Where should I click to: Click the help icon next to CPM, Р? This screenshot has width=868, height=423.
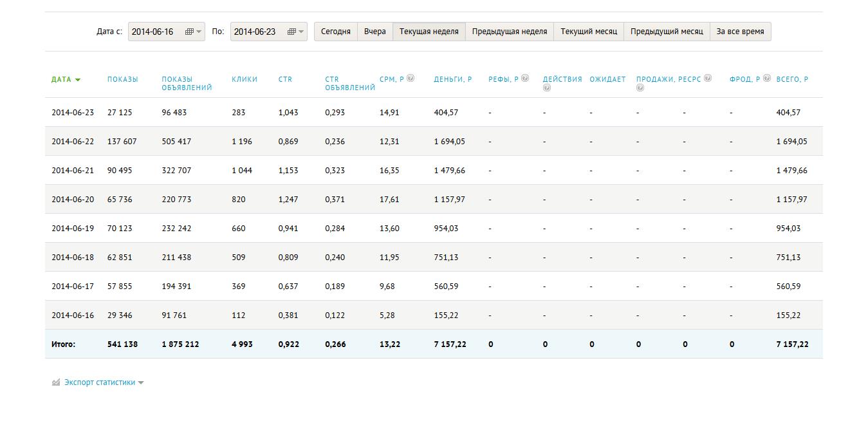click(x=411, y=78)
